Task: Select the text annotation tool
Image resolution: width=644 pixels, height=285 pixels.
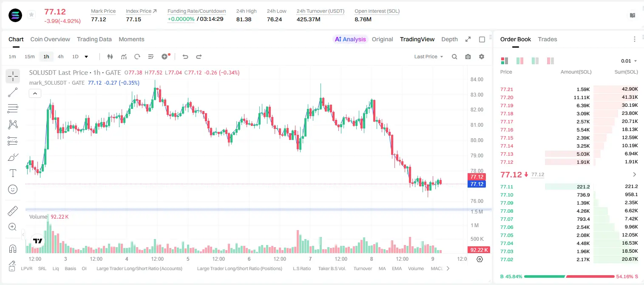Action: 13,173
